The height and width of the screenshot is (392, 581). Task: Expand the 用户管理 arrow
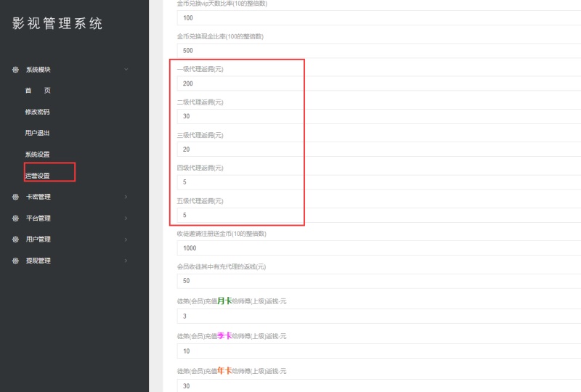126,240
